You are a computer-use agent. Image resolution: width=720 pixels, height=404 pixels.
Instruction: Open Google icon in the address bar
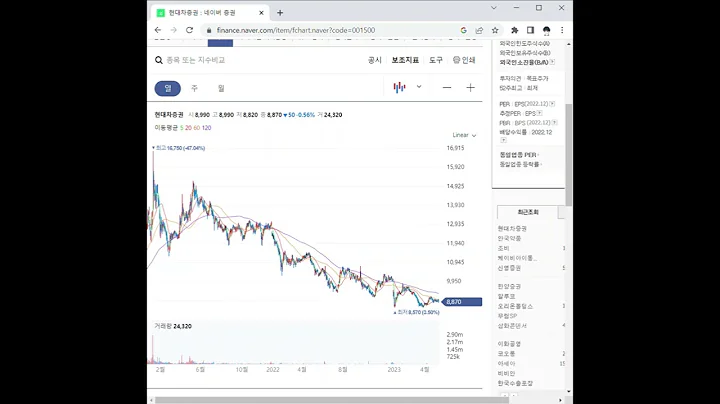[463, 30]
